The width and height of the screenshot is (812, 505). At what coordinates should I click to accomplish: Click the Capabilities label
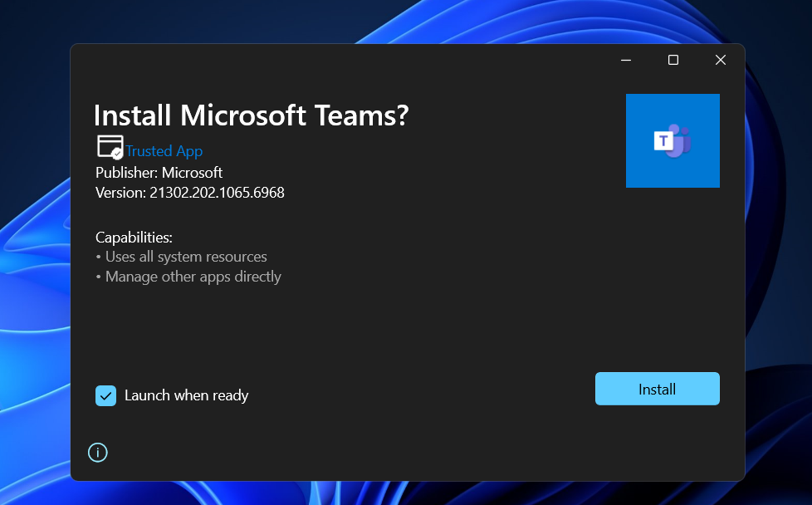coord(134,238)
